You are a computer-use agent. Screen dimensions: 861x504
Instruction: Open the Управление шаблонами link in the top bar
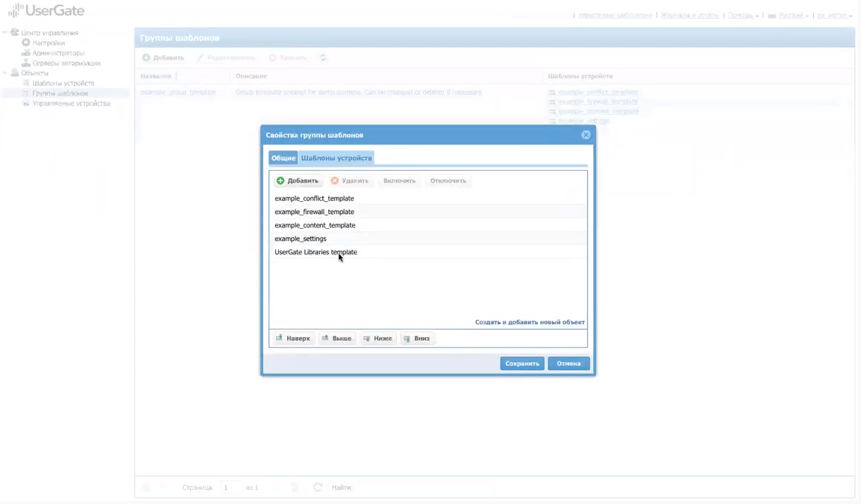615,16
